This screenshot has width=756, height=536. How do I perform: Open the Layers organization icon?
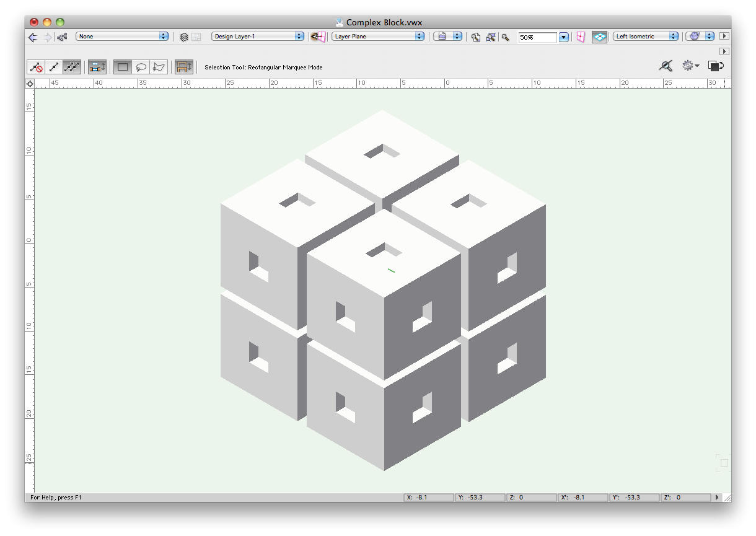click(184, 37)
